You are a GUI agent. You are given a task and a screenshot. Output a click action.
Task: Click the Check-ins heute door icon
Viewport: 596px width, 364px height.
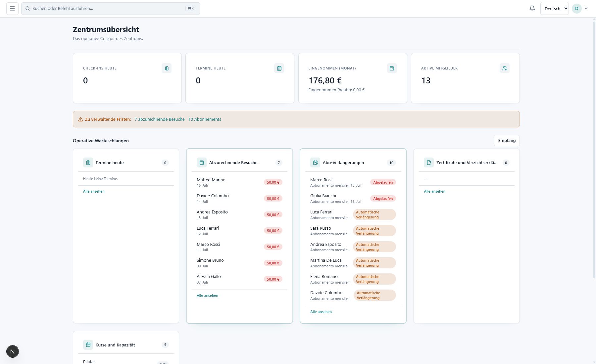pos(167,68)
